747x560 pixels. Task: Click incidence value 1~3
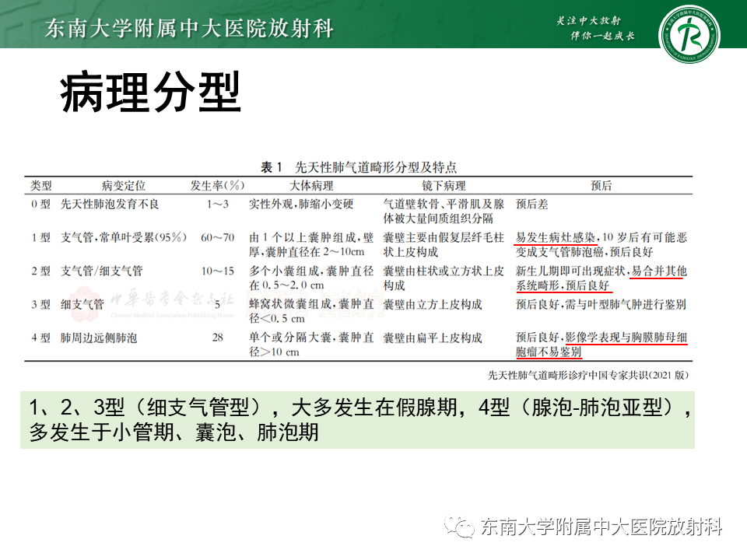218,205
